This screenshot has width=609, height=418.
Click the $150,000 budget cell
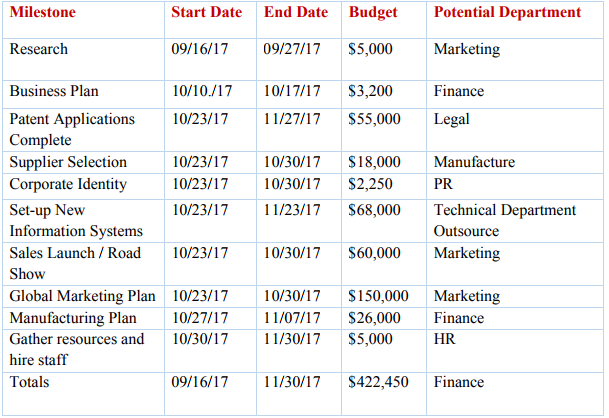pyautogui.click(x=378, y=296)
